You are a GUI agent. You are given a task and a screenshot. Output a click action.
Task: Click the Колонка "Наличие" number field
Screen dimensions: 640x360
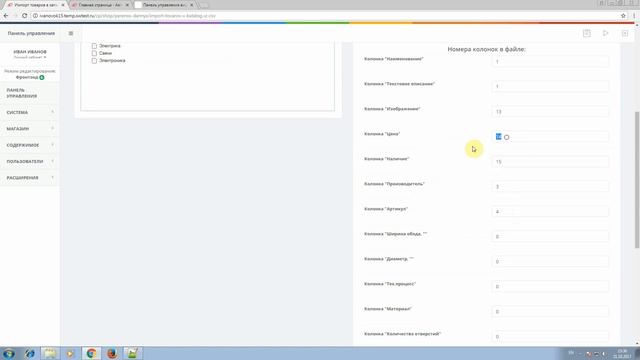point(550,162)
